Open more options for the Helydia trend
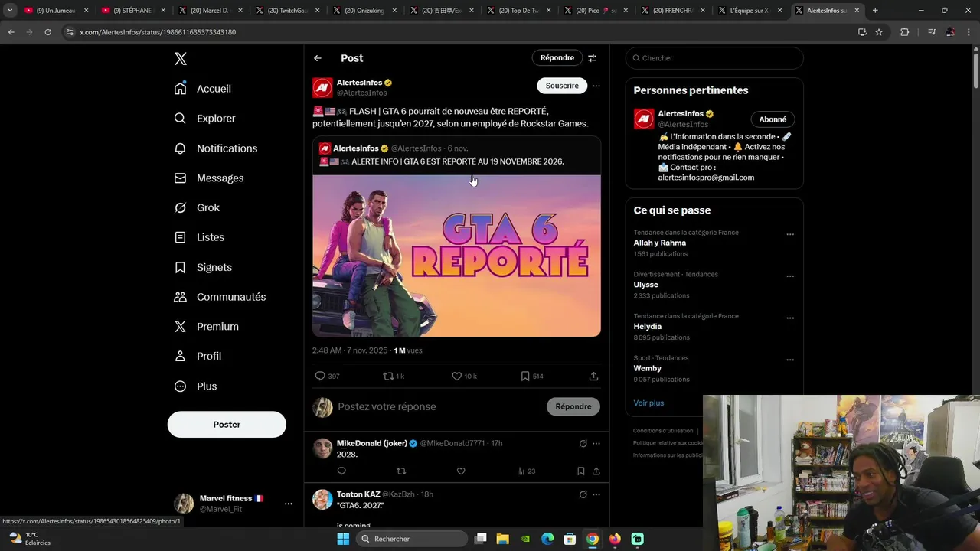 point(790,318)
